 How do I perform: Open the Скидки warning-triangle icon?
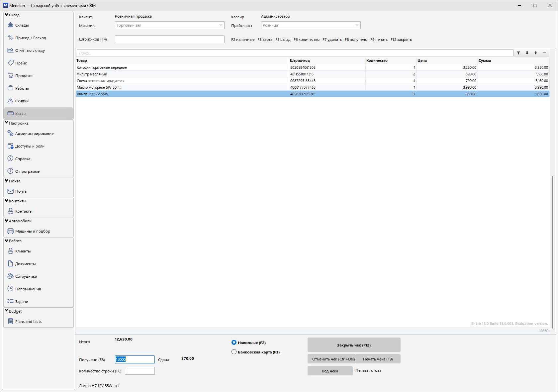10,101
